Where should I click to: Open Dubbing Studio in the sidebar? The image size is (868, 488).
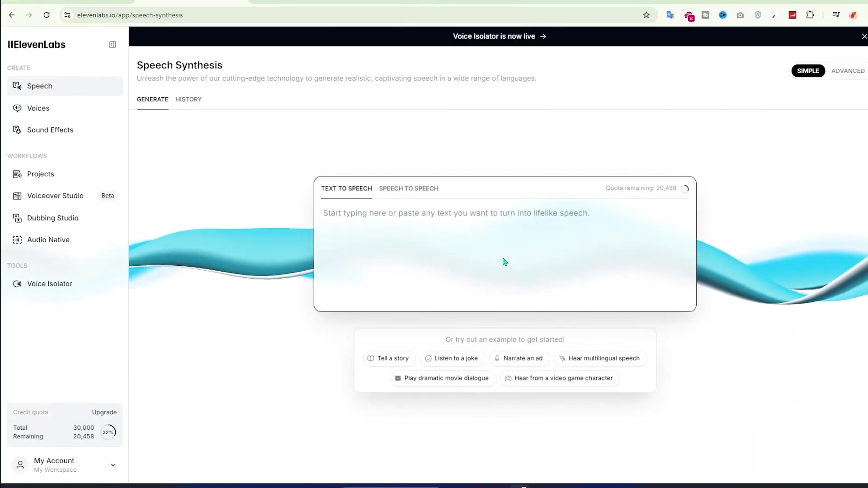65,218
